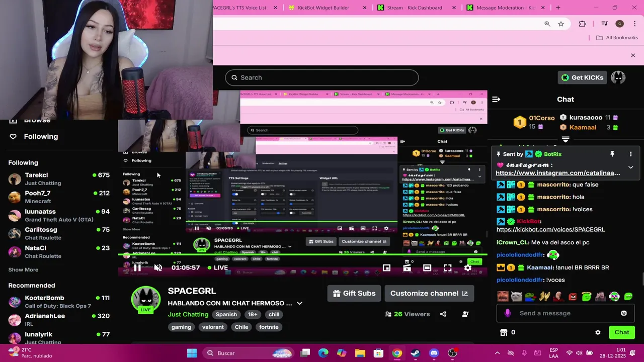Launch Steam from the taskbar

tap(416, 353)
